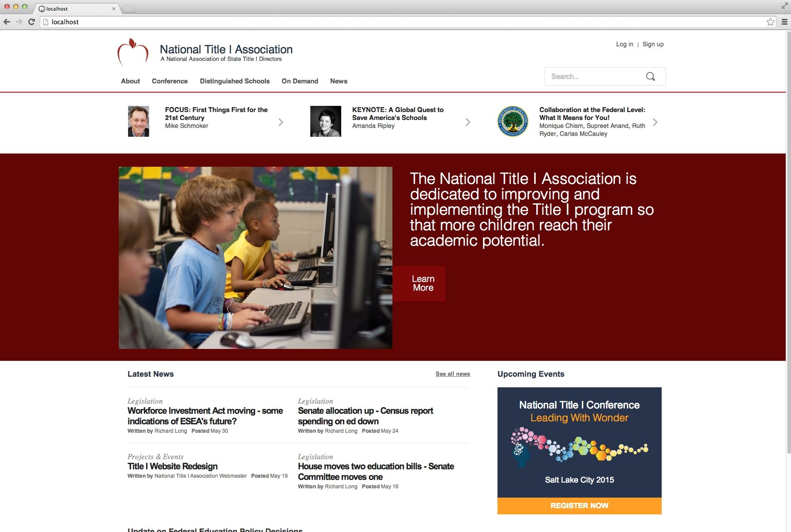Click the Latest News heading

tap(151, 374)
